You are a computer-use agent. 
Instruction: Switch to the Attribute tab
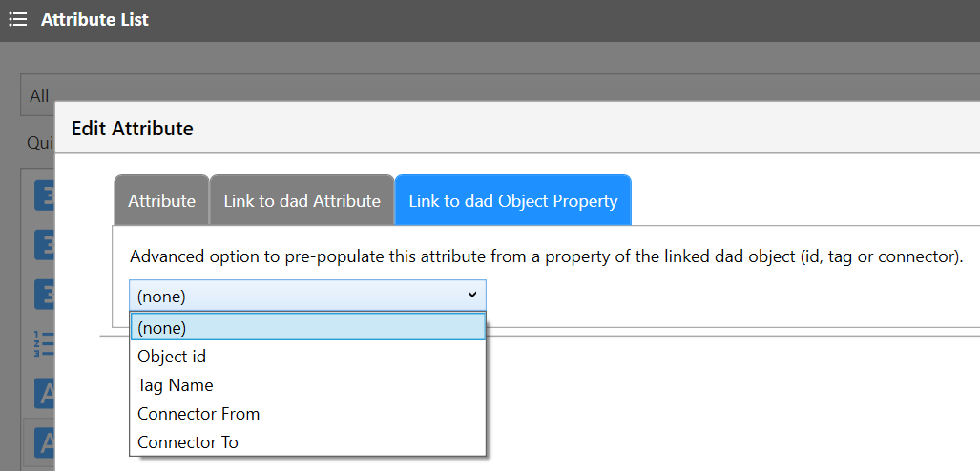coord(161,200)
